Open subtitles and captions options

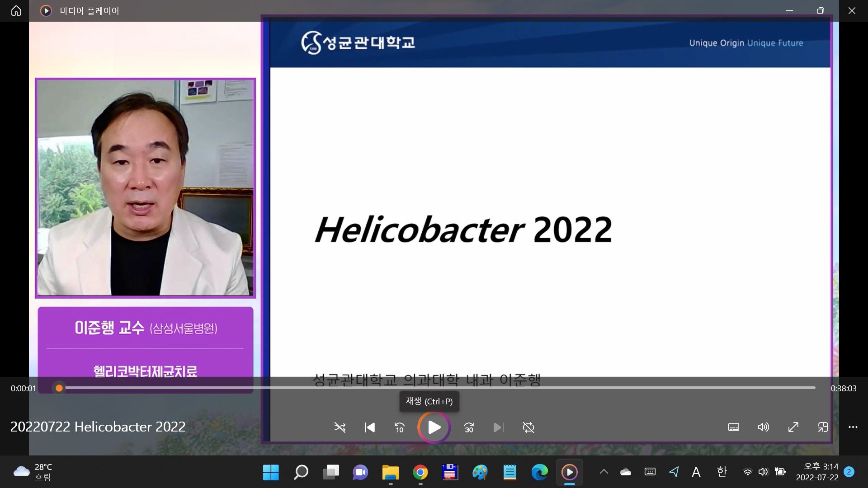coord(734,427)
